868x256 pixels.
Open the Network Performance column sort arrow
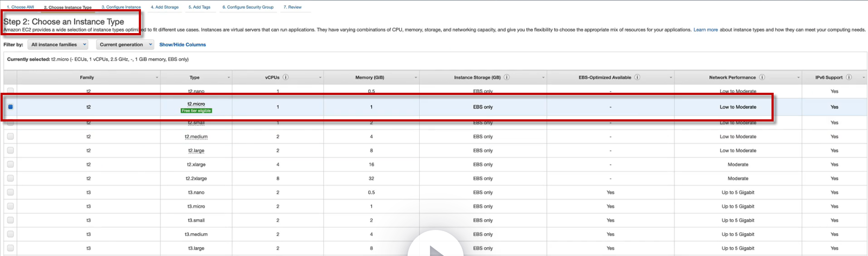[x=798, y=78]
